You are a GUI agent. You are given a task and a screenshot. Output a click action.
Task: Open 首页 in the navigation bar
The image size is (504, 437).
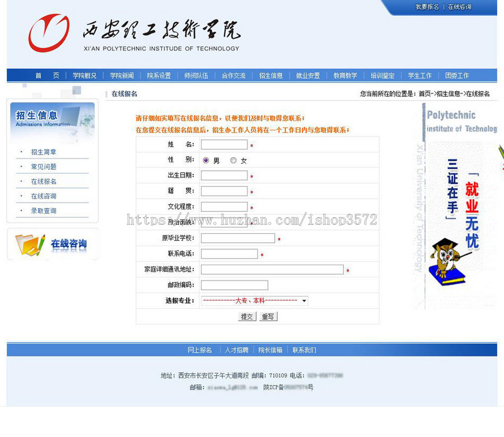47,76
